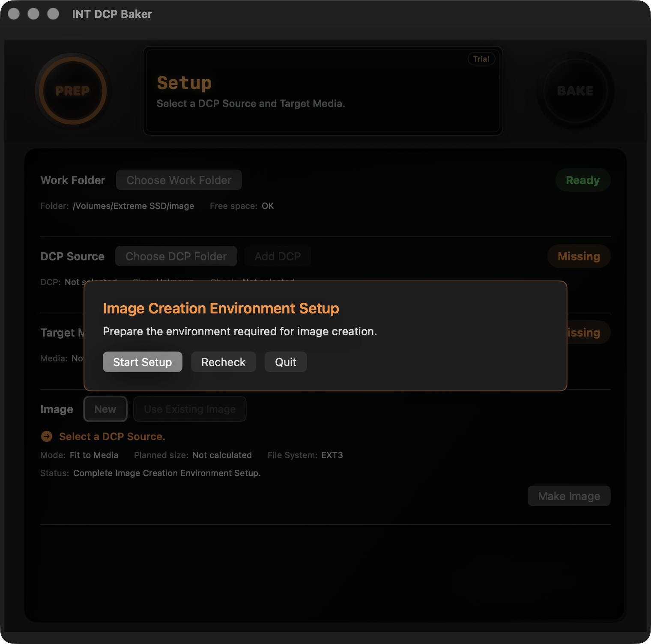Screen dimensions: 651x644
Task: Open Choose DCP Folder
Action: point(176,256)
